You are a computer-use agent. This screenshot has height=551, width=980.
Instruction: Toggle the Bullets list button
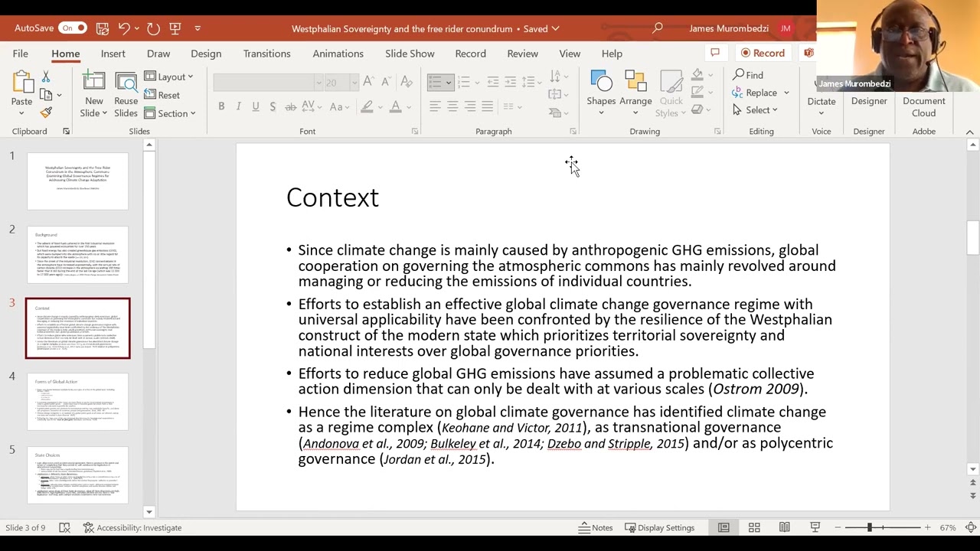pos(435,82)
